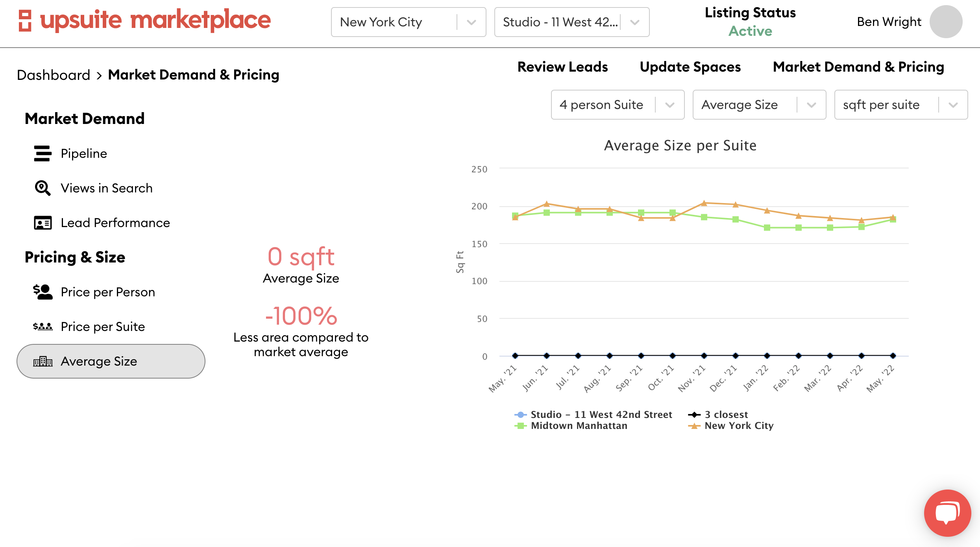Click the Price per Person icon

coord(43,292)
